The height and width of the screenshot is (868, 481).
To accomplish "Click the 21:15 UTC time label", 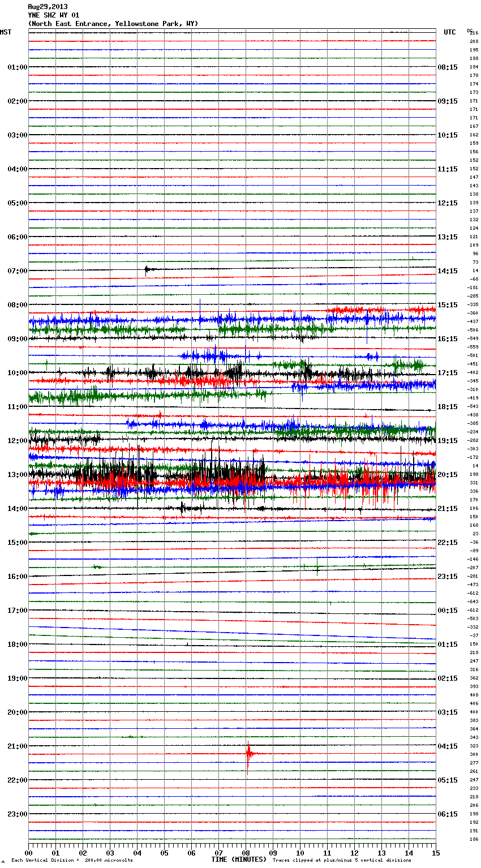I will tap(448, 509).
